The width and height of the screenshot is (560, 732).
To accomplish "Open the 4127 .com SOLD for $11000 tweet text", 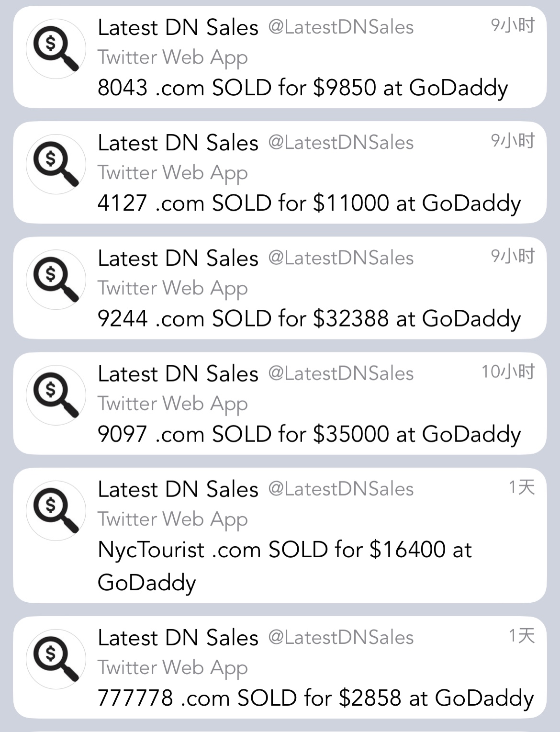I will click(309, 203).
